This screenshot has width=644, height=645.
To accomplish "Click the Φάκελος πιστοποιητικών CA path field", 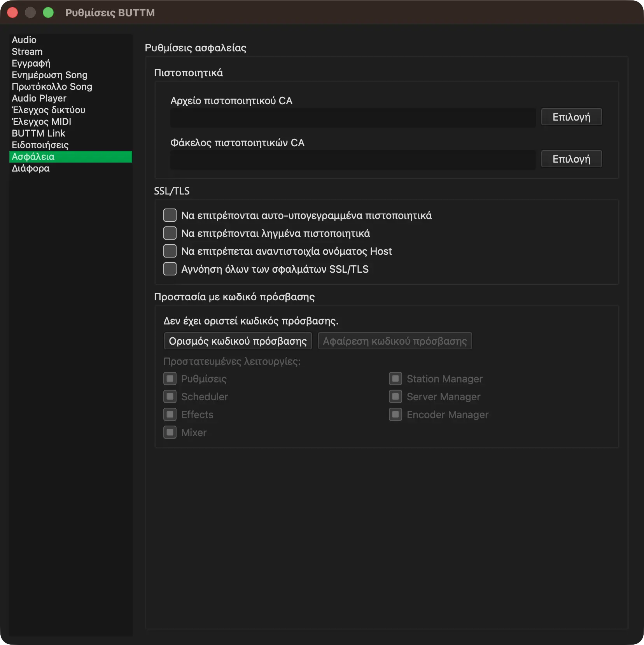I will [x=353, y=159].
